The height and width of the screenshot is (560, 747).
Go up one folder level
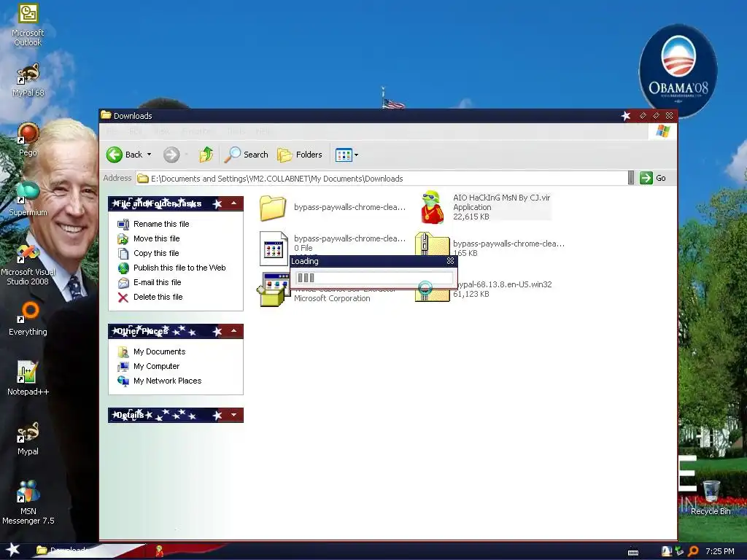tap(206, 155)
